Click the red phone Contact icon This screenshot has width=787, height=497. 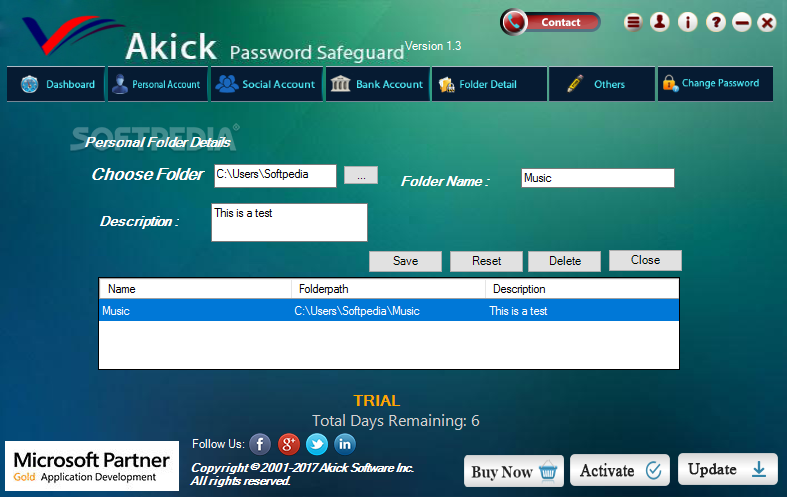point(513,22)
